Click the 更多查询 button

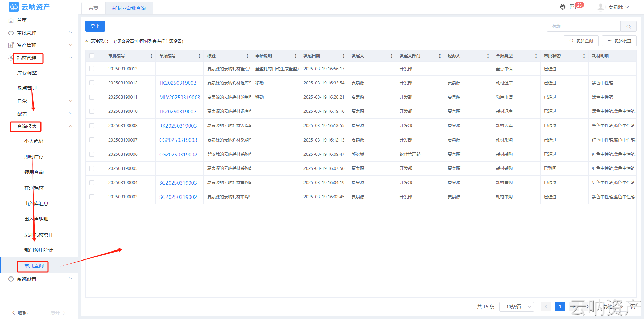[581, 41]
